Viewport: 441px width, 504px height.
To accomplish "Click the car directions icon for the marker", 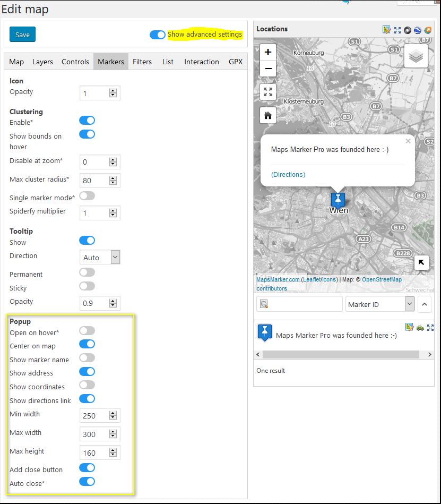I will point(419,328).
